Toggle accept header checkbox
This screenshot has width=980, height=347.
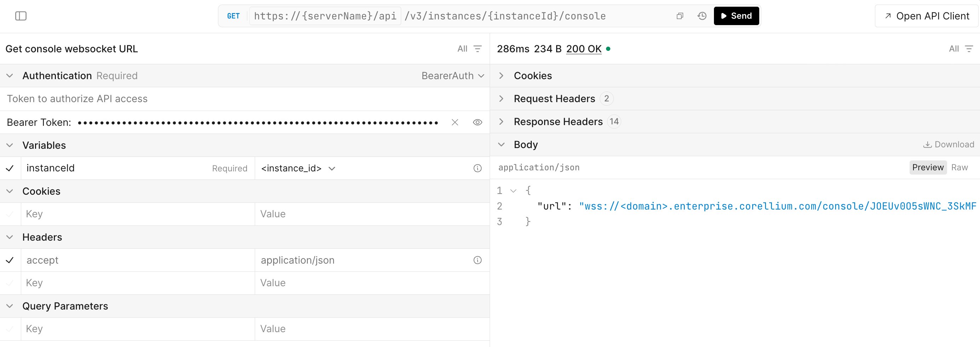10,260
